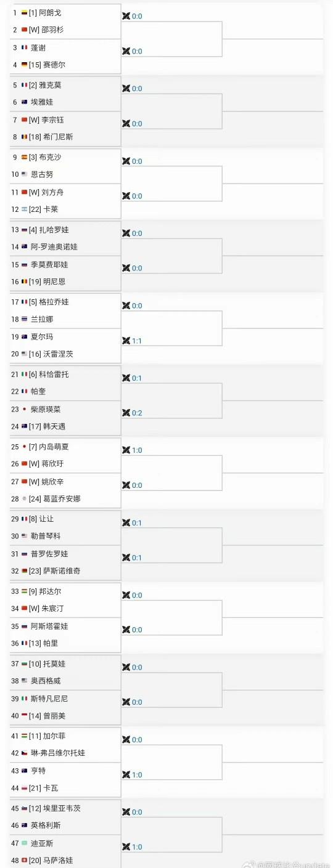Select player 韩天遇 seeded 17
The height and width of the screenshot is (868, 333).
54,426
